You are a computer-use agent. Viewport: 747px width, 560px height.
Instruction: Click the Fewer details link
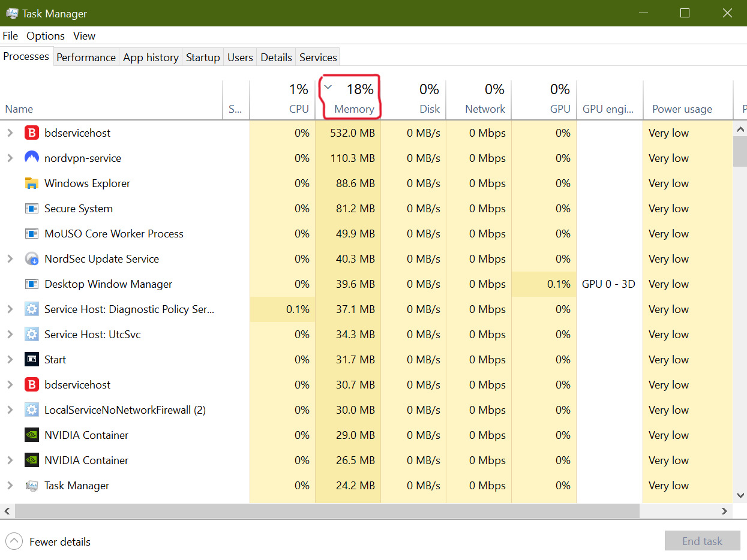[x=60, y=542]
